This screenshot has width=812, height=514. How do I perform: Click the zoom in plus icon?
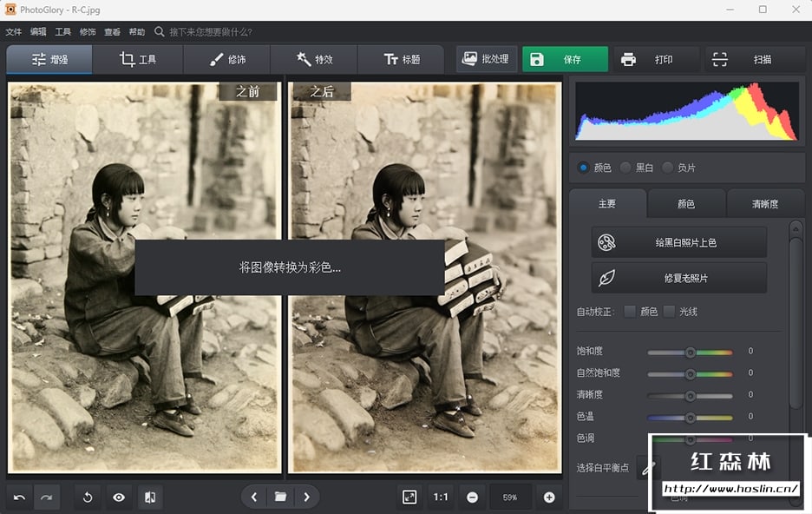click(549, 498)
